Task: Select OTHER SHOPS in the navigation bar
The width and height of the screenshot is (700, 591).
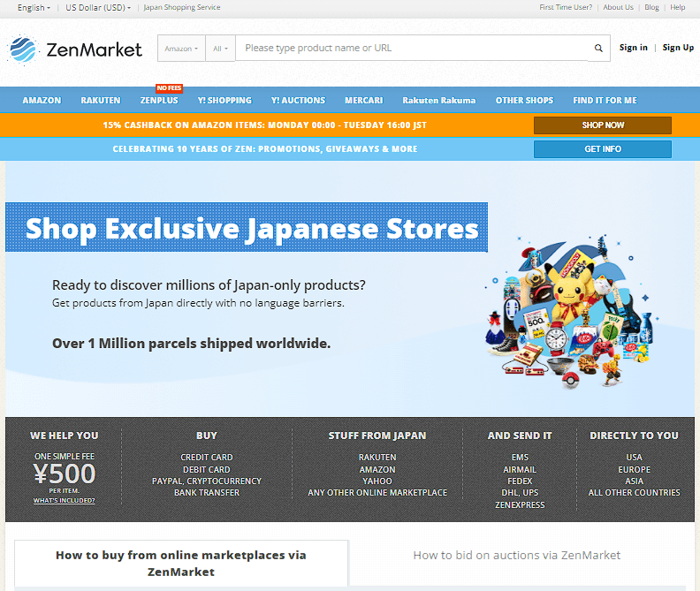Action: [x=524, y=101]
